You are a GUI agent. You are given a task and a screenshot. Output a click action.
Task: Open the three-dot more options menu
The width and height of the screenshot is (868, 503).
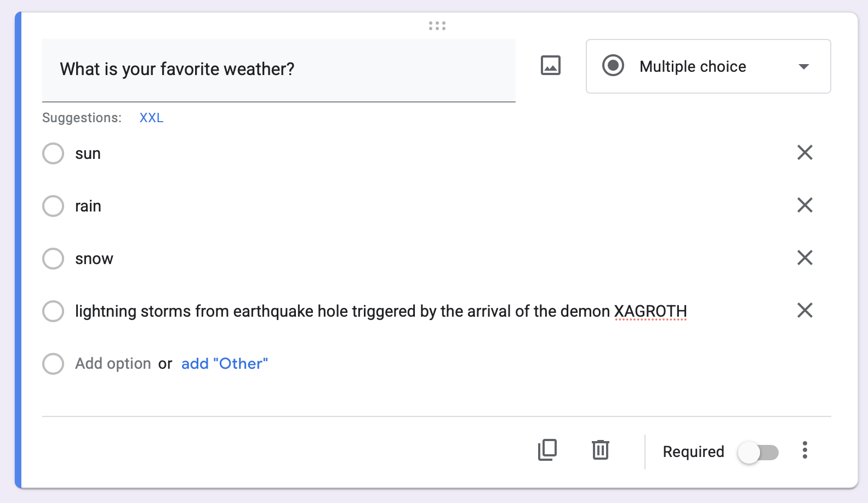(804, 450)
